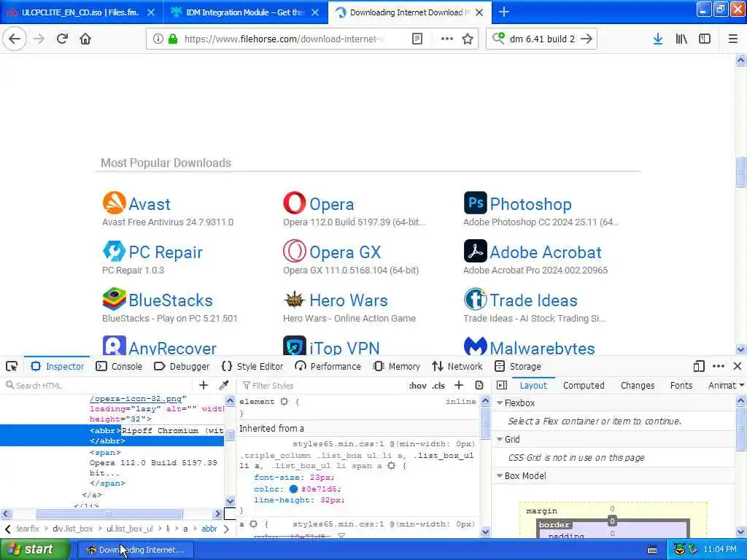The height and width of the screenshot is (560, 747).
Task: Open the browser home page icon
Action: [x=85, y=39]
